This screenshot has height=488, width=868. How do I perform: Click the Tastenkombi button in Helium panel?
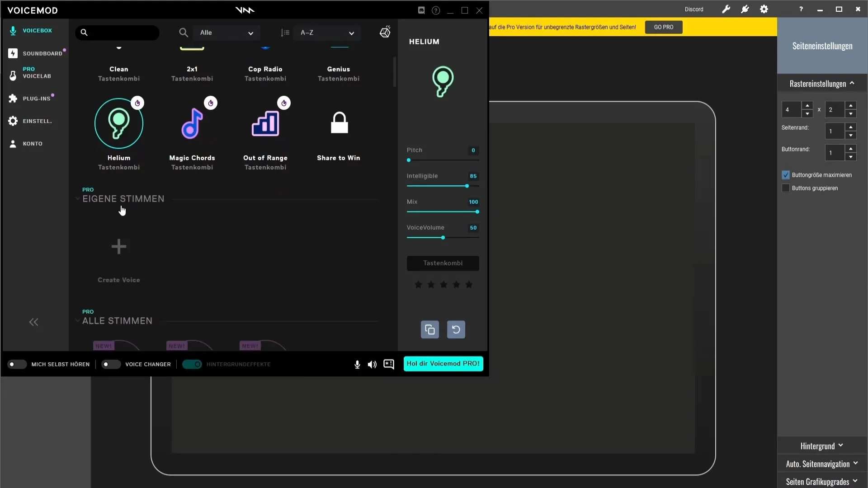(x=443, y=263)
